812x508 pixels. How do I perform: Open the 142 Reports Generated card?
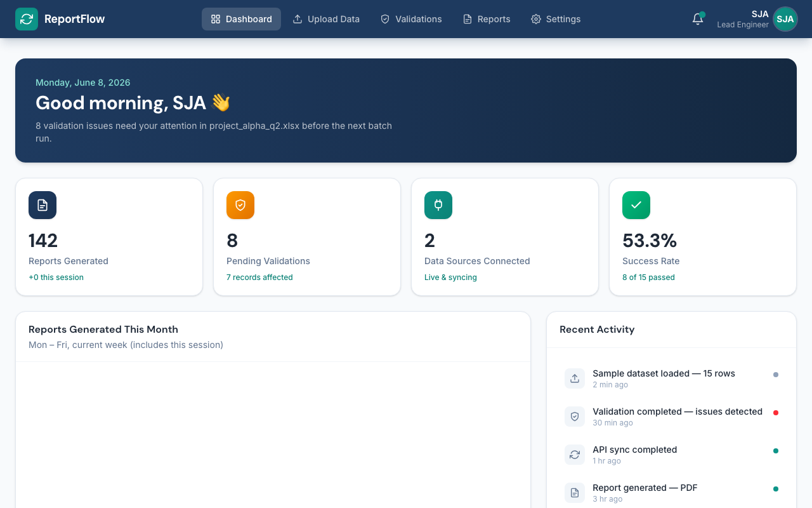tap(109, 237)
